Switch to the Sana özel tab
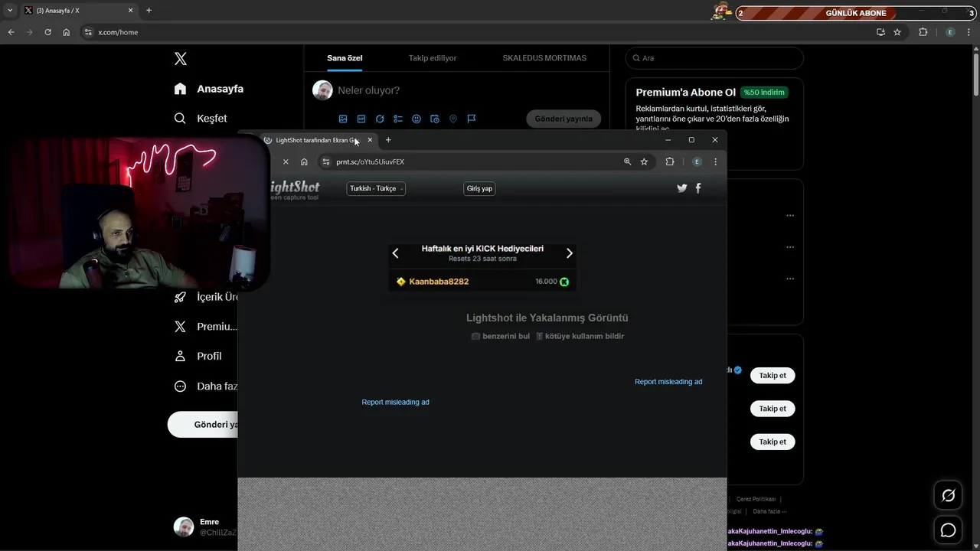Image resolution: width=980 pixels, height=551 pixels. (x=345, y=58)
